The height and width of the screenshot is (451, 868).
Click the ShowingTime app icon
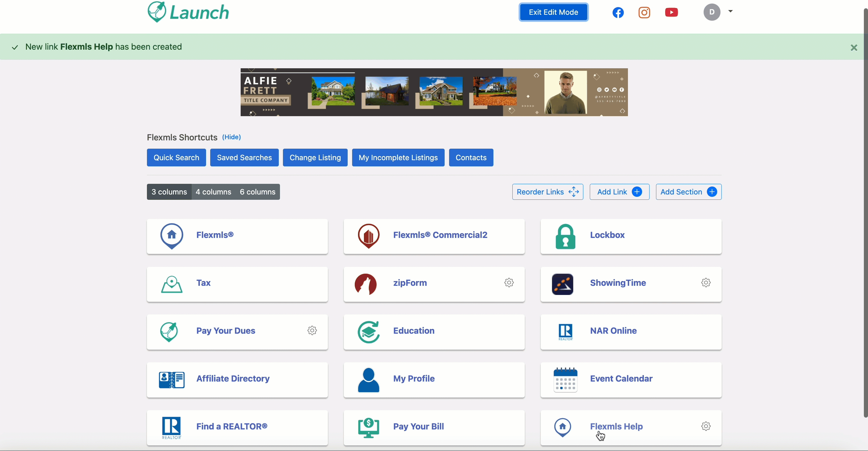point(562,284)
